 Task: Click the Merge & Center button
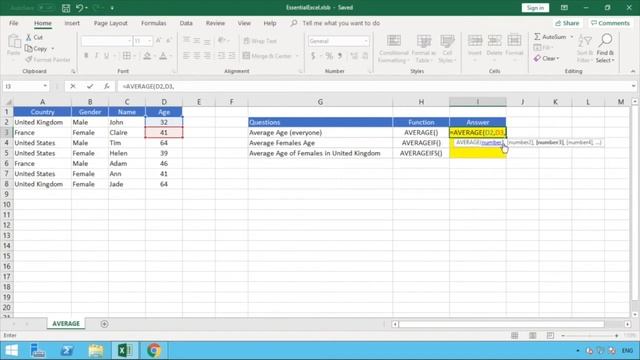click(x=267, y=56)
